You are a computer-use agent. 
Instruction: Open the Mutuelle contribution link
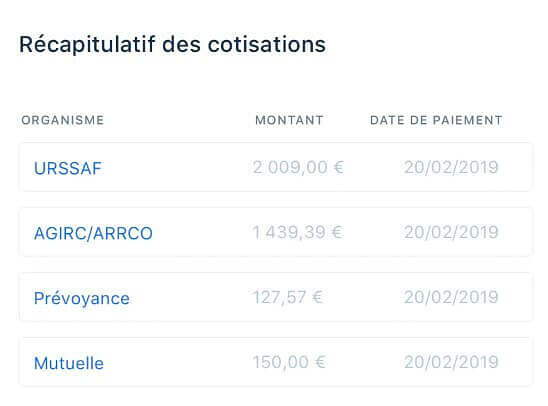69,363
